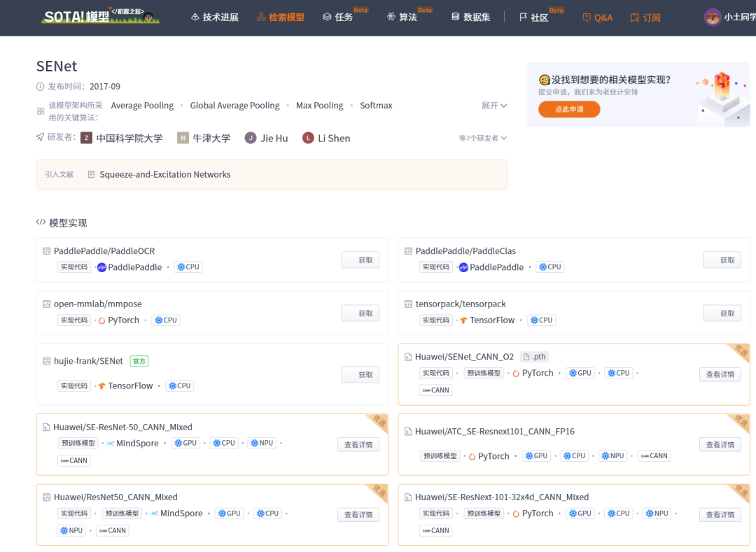
Task: Click PaddlePaddle framework icon in PaddleOCR card
Action: pyautogui.click(x=101, y=267)
